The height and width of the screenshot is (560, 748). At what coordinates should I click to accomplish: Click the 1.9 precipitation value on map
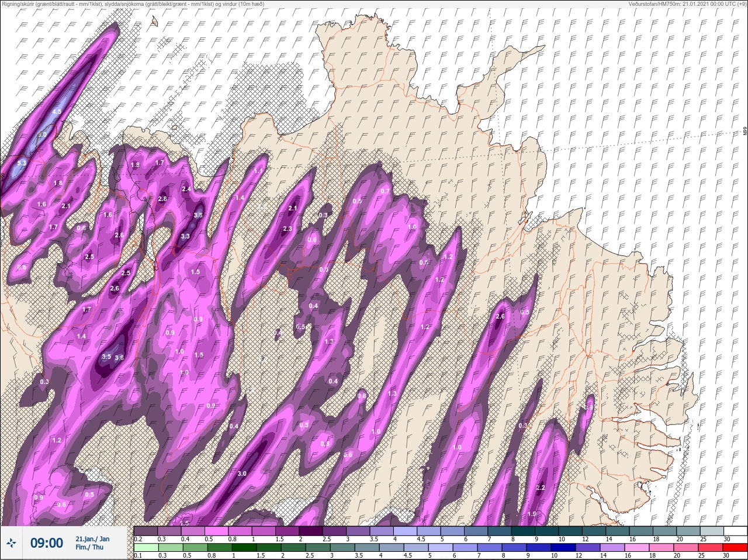tap(532, 514)
